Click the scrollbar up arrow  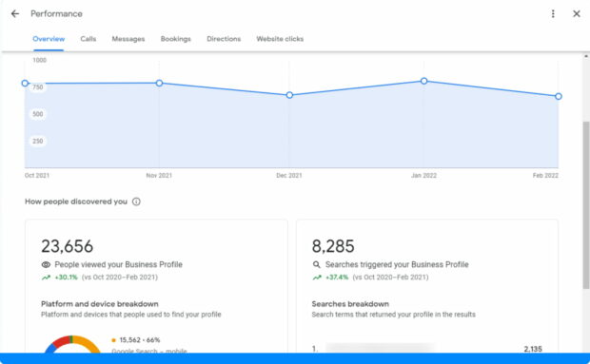pyautogui.click(x=586, y=57)
